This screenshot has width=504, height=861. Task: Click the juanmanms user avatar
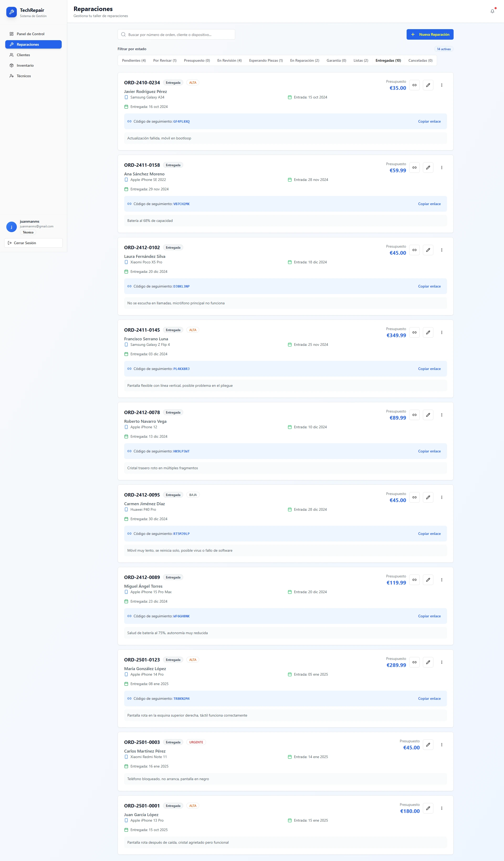click(x=12, y=227)
